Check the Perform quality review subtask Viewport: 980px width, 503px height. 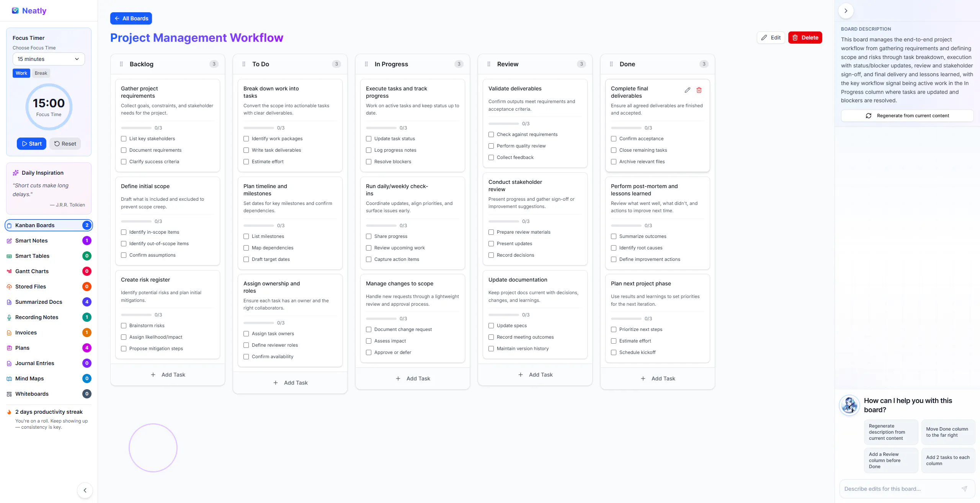(x=491, y=146)
